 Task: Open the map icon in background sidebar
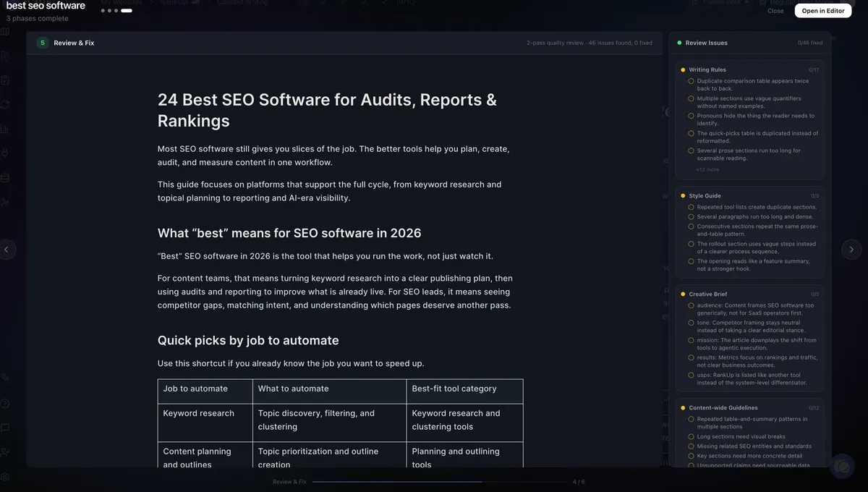point(5,32)
